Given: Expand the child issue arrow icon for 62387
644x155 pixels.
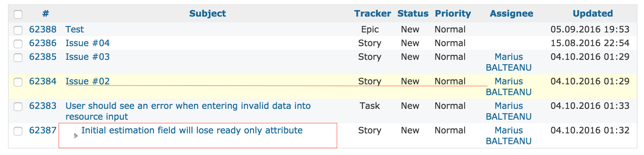Looking at the screenshot, I should pos(76,136).
